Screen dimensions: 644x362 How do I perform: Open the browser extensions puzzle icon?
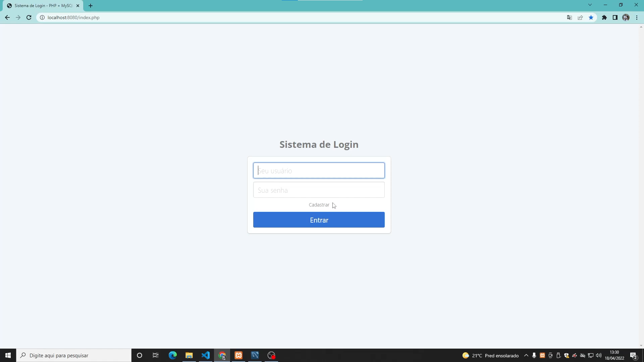(x=605, y=17)
